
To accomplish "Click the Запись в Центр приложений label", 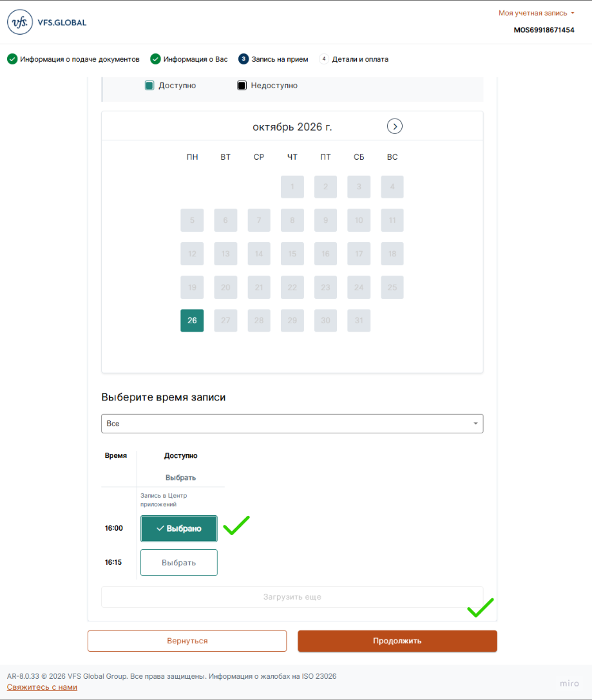I will point(164,500).
